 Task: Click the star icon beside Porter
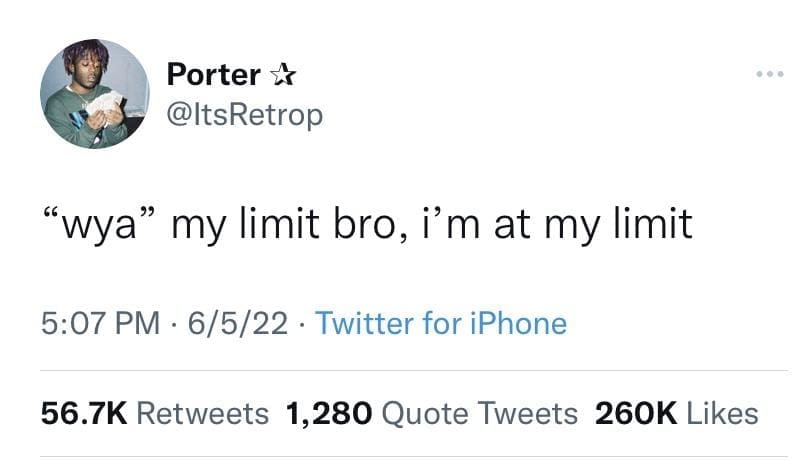(282, 75)
